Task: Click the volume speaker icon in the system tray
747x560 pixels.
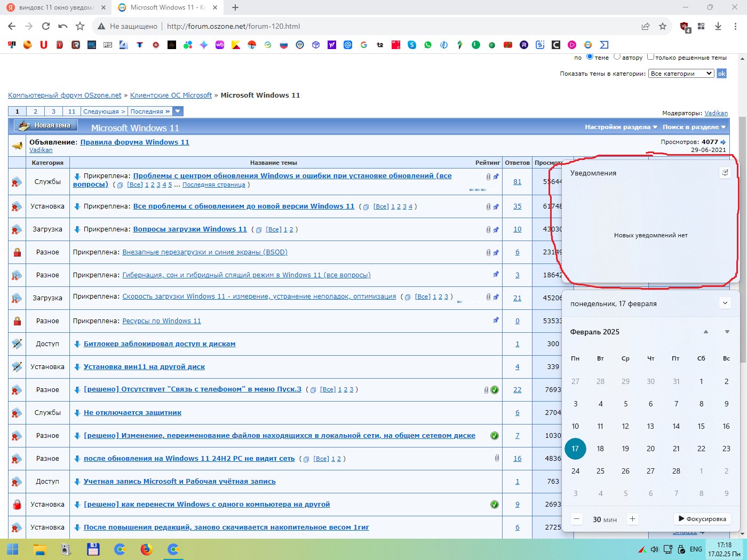Action: [x=655, y=549]
